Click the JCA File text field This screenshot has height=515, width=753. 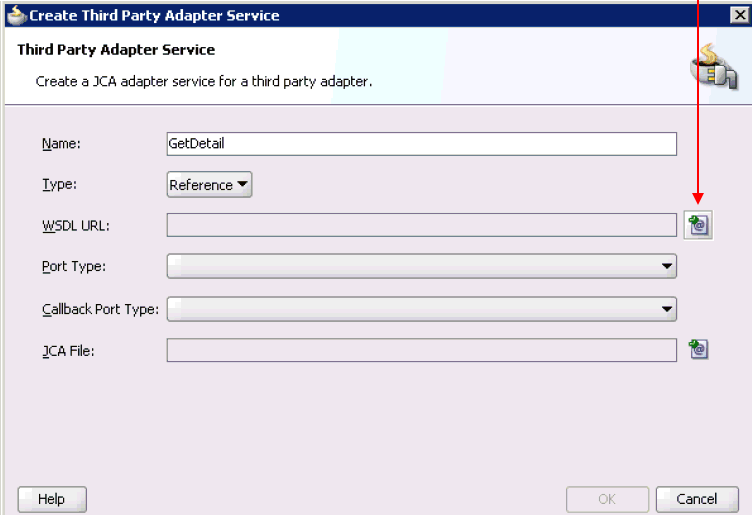(x=422, y=350)
